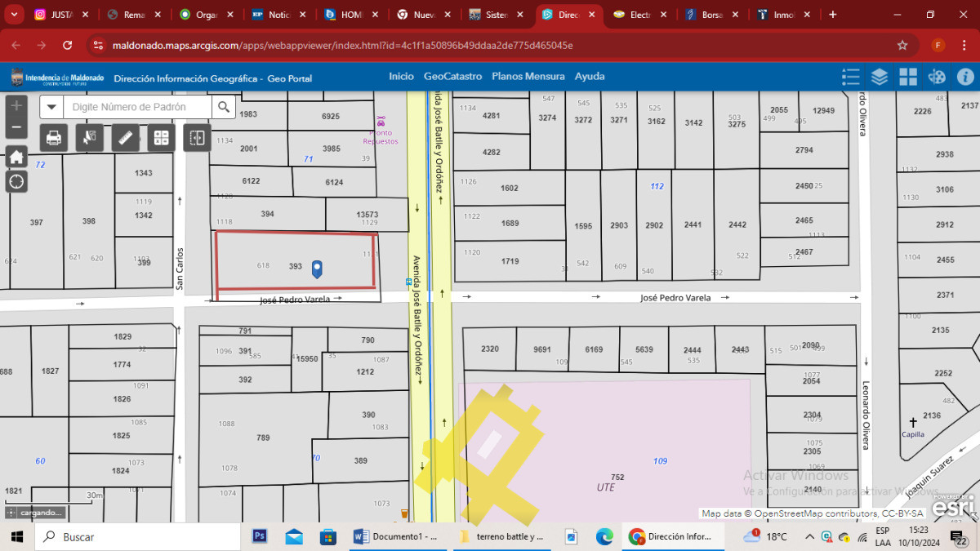Open the GeoCatastro menu item
Viewport: 980px width, 551px height.
coord(452,76)
